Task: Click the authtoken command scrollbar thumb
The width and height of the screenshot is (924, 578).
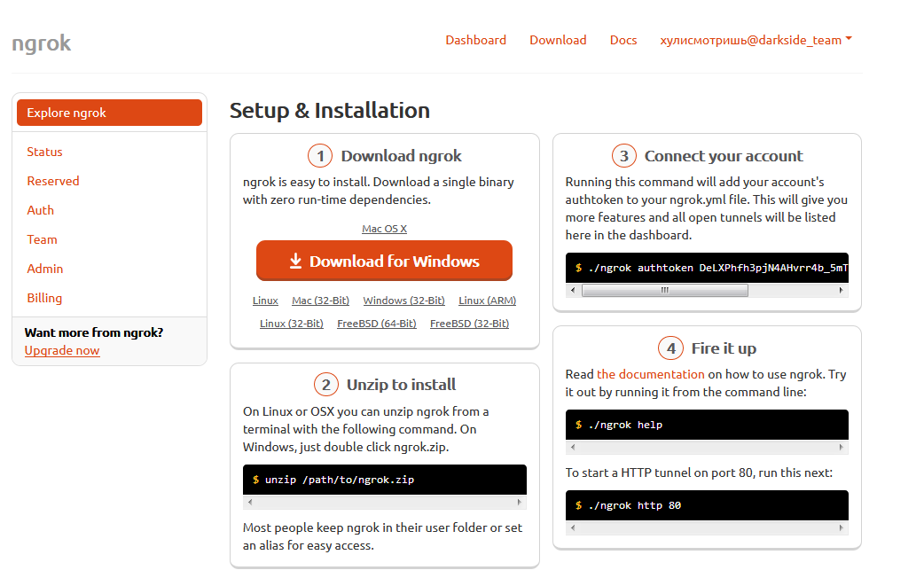Action: click(x=664, y=290)
